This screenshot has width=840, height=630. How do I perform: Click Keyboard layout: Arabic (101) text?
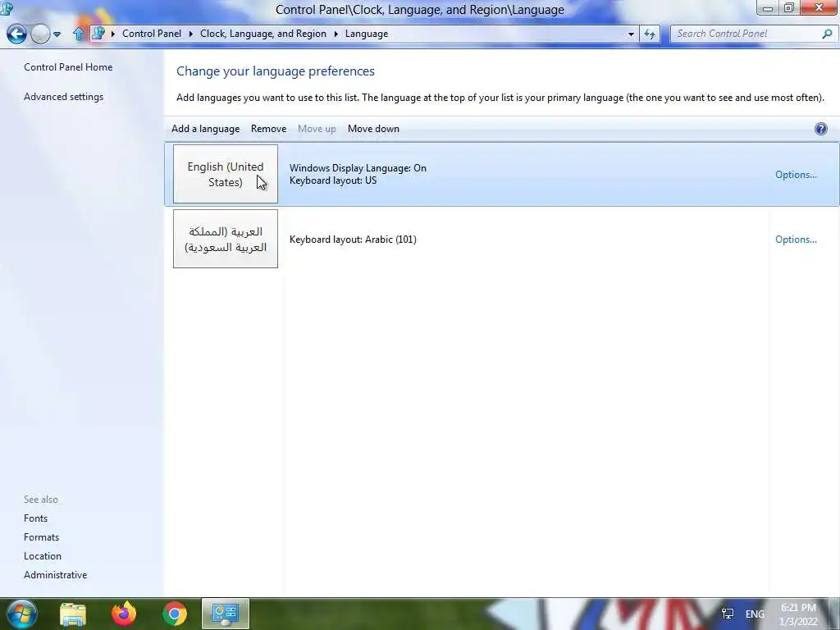tap(353, 240)
